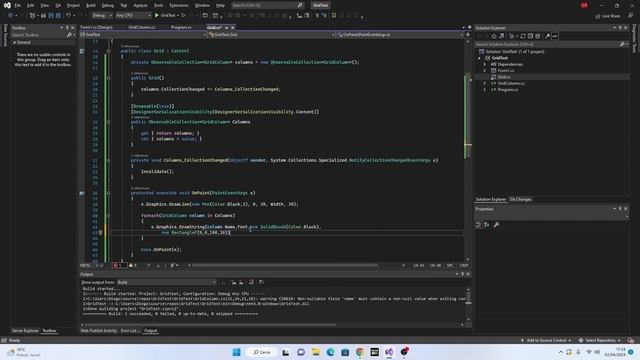Open the File menu

tap(18, 5)
